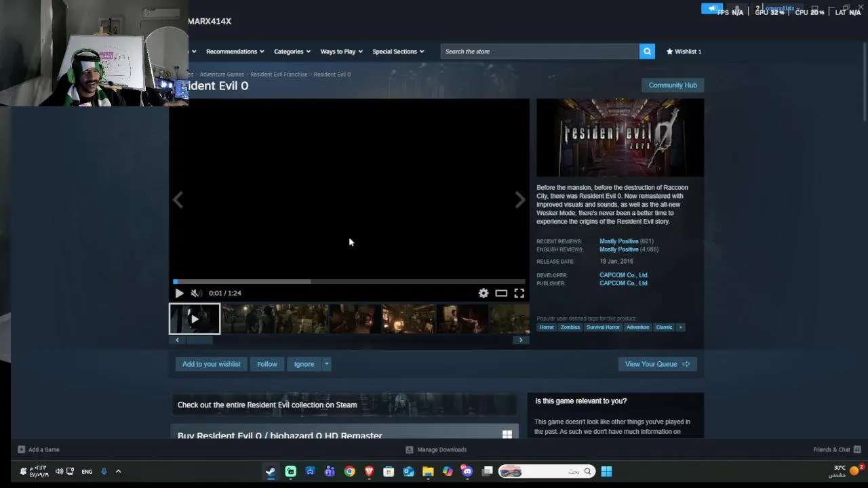Screen dimensions: 868x488
Task: Show next media with right arrow
Action: pos(519,200)
